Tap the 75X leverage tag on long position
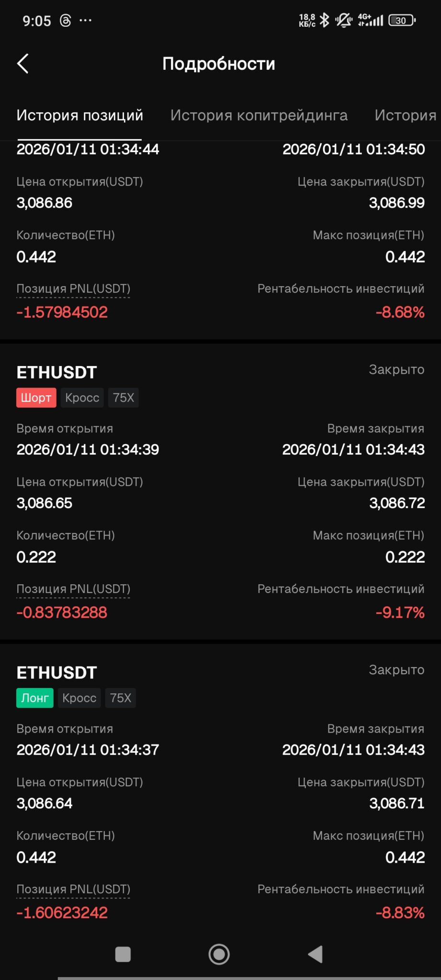 coord(120,698)
